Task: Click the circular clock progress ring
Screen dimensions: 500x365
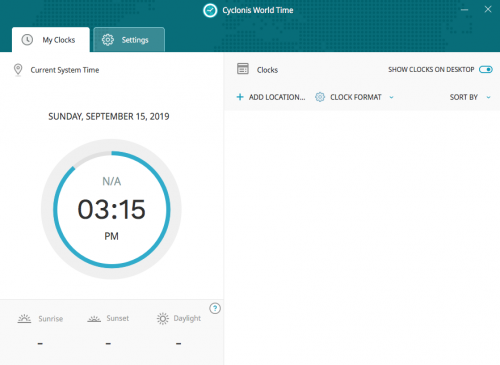Action: 111,209
